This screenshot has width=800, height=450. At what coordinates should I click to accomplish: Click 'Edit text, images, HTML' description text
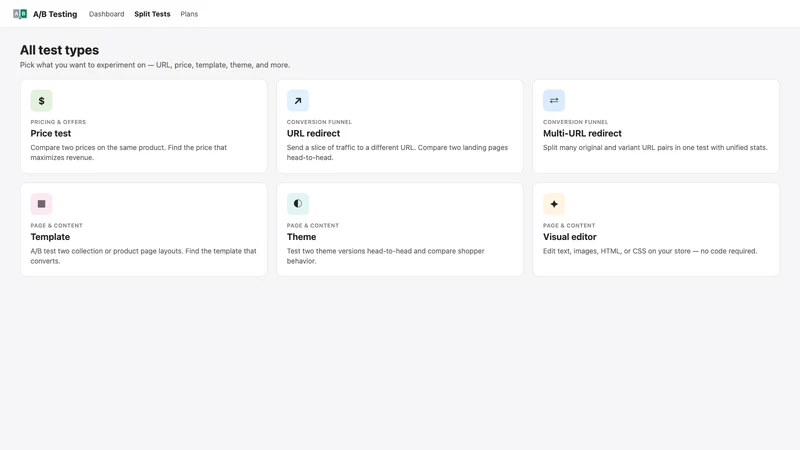click(x=650, y=251)
